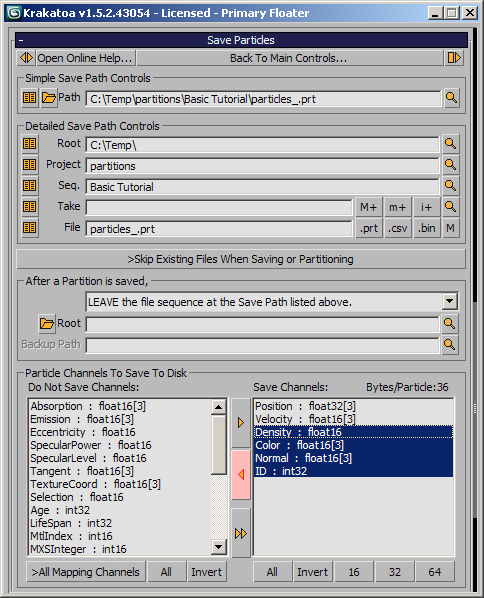Click the right-side panel navigation icon beside Back To Main Controls
This screenshot has width=484, height=598.
click(454, 58)
